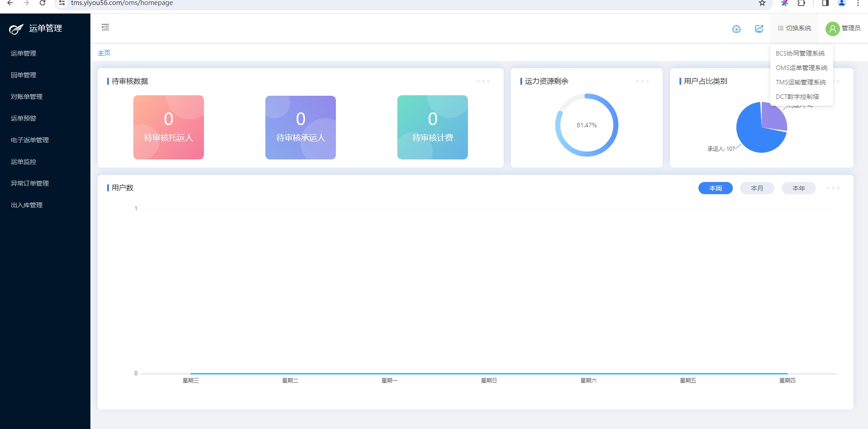Click the 星期四 axis label
This screenshot has width=868, height=429.
click(x=788, y=381)
